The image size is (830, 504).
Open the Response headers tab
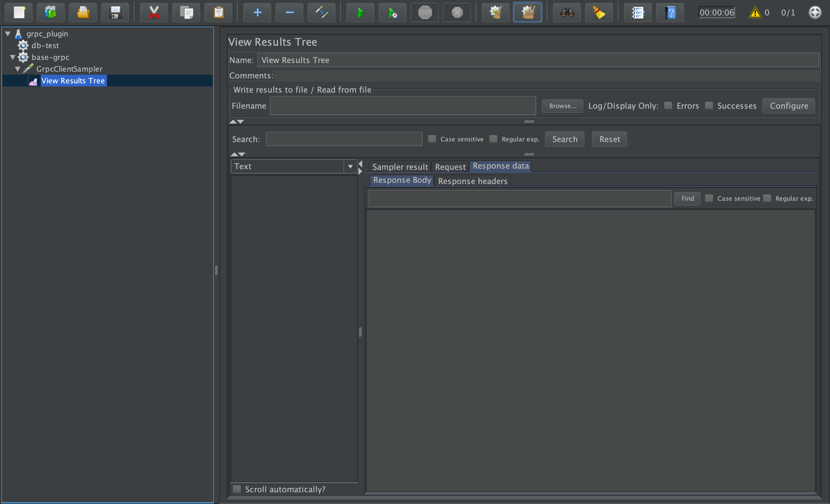coord(472,181)
